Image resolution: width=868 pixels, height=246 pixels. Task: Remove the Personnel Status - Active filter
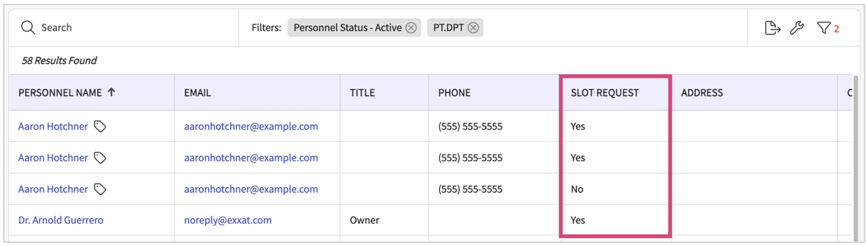click(411, 27)
